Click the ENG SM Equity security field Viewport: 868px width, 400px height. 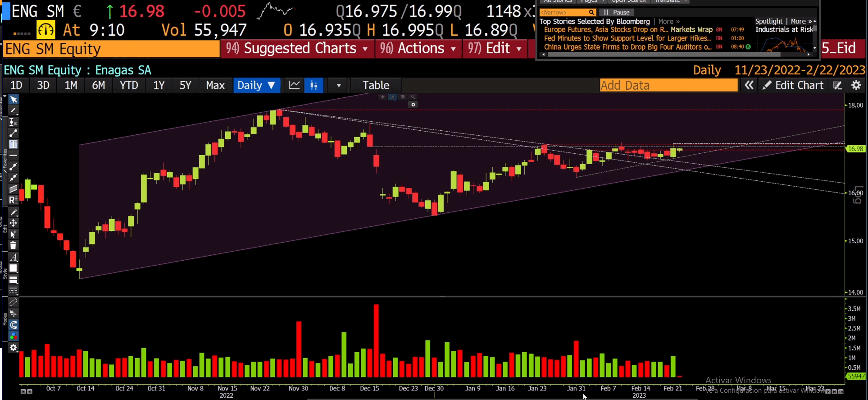coord(111,49)
